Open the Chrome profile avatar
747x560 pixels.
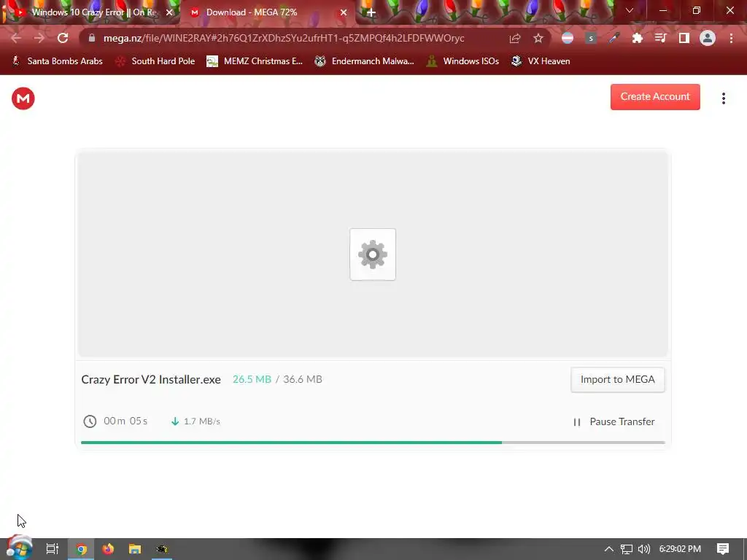click(708, 38)
